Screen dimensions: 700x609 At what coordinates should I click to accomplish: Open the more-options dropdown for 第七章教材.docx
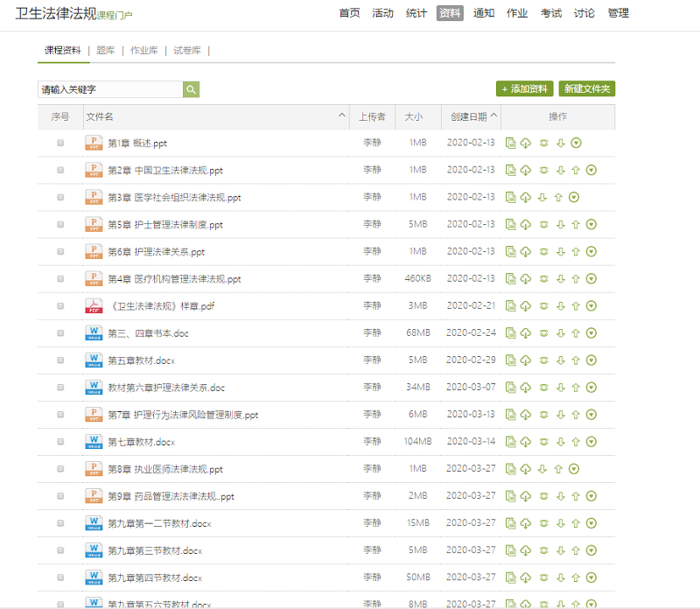[x=591, y=441]
